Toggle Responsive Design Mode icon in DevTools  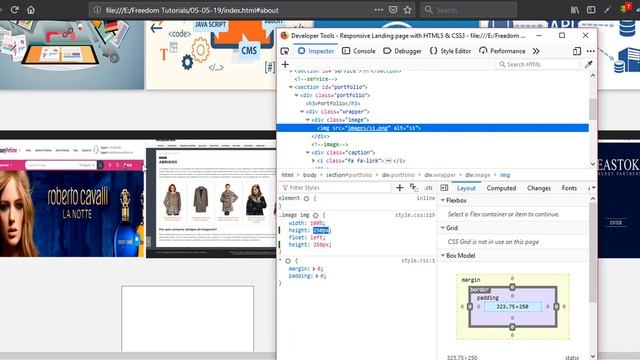pyautogui.click(x=577, y=51)
